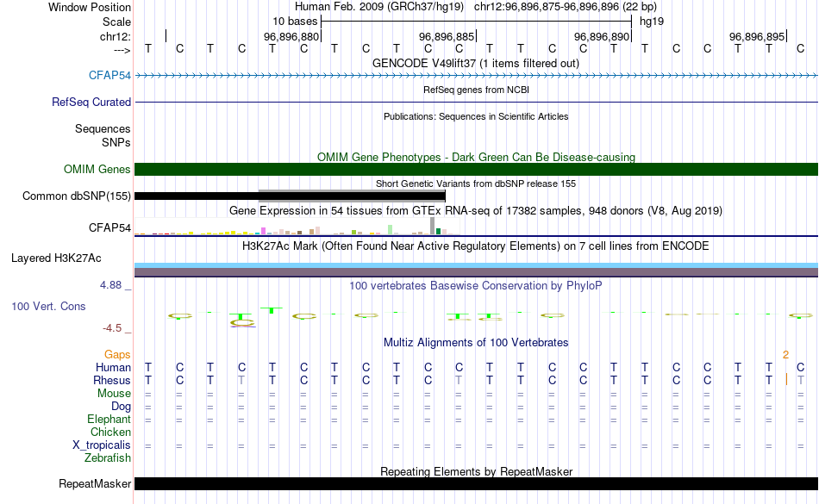Screen dimensions: 819x504
Task: Click '100 vertebrates Basewise Conservation by PhyloP'
Action: [x=476, y=285]
